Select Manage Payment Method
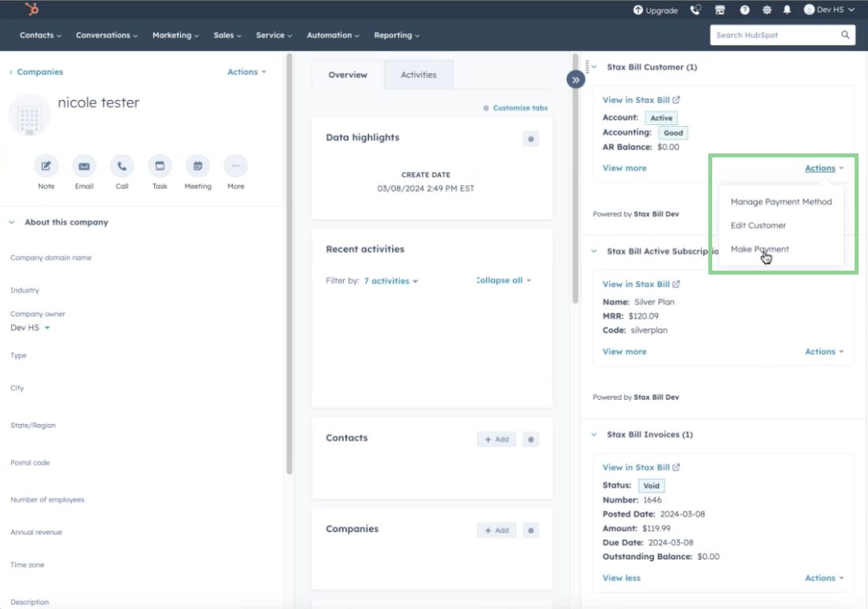 click(x=781, y=201)
